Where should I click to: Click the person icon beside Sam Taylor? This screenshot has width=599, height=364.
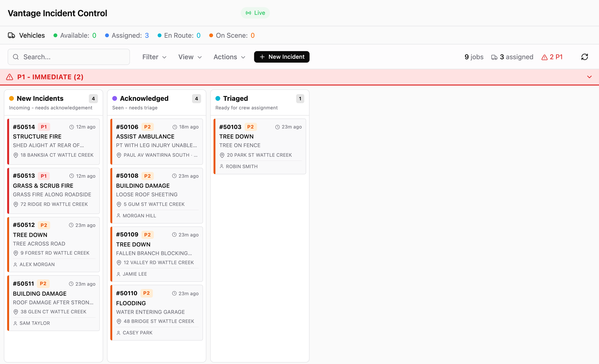(x=15, y=323)
